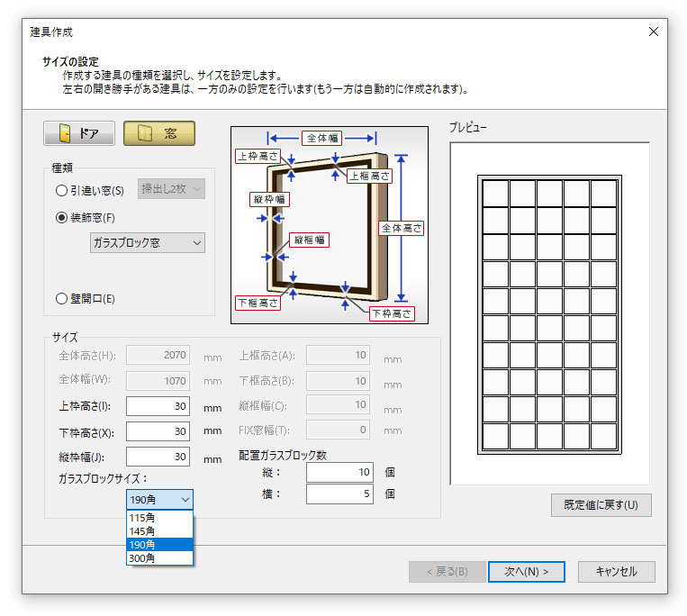Click the 横 block count field
687x616 pixels.
coord(339,494)
